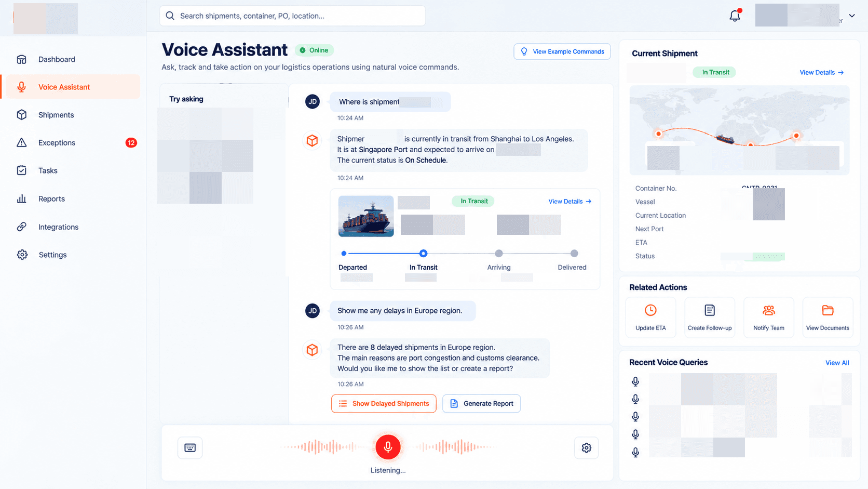Click Update ETA action
The image size is (868, 489).
tap(650, 318)
